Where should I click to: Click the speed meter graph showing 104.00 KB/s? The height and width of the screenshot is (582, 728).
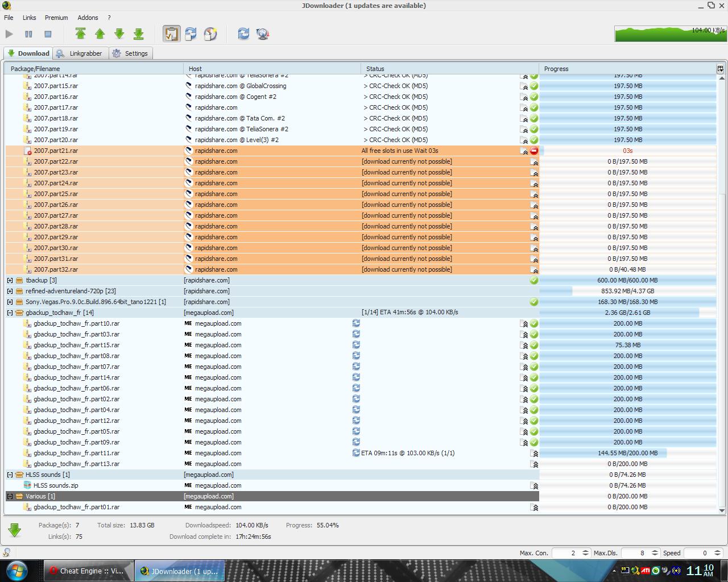tap(671, 34)
